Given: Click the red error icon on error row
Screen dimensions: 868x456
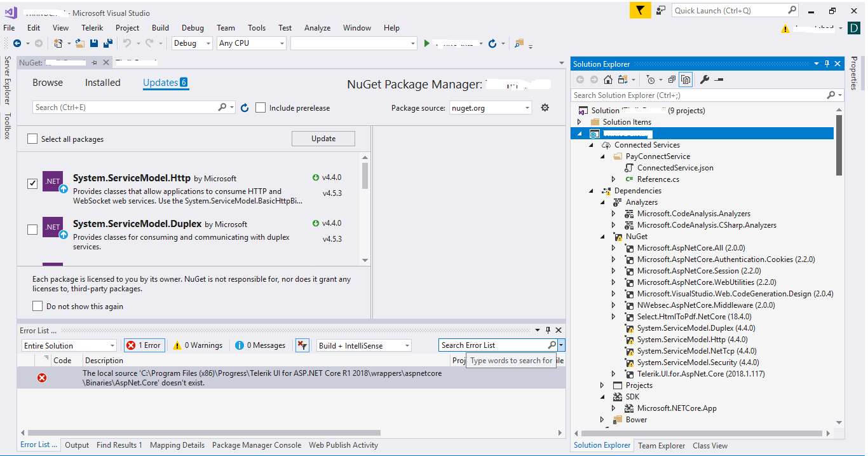Looking at the screenshot, I should tap(42, 378).
